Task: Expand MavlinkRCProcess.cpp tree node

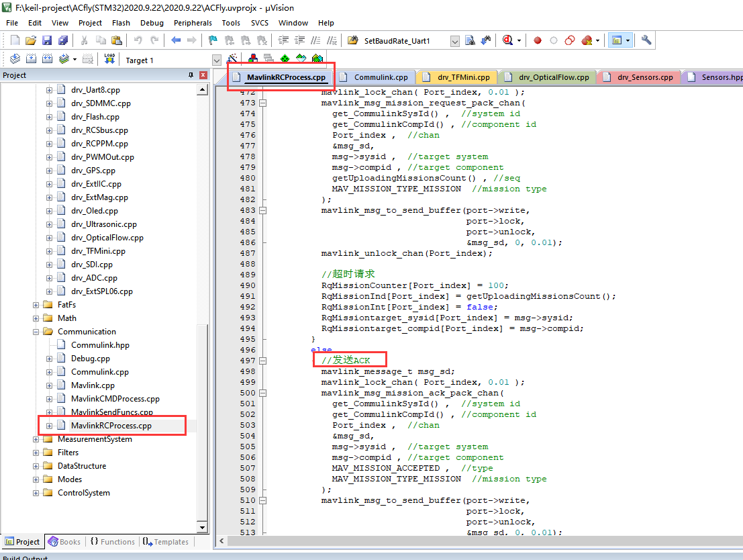Action: tap(49, 426)
